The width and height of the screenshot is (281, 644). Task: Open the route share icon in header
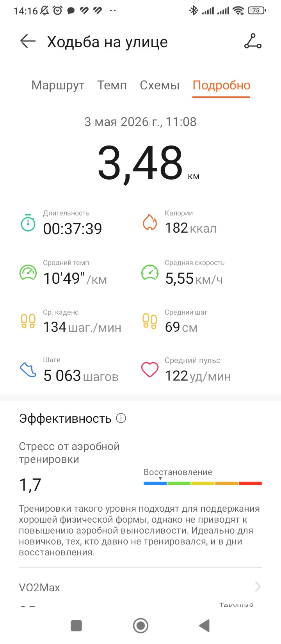click(x=253, y=41)
